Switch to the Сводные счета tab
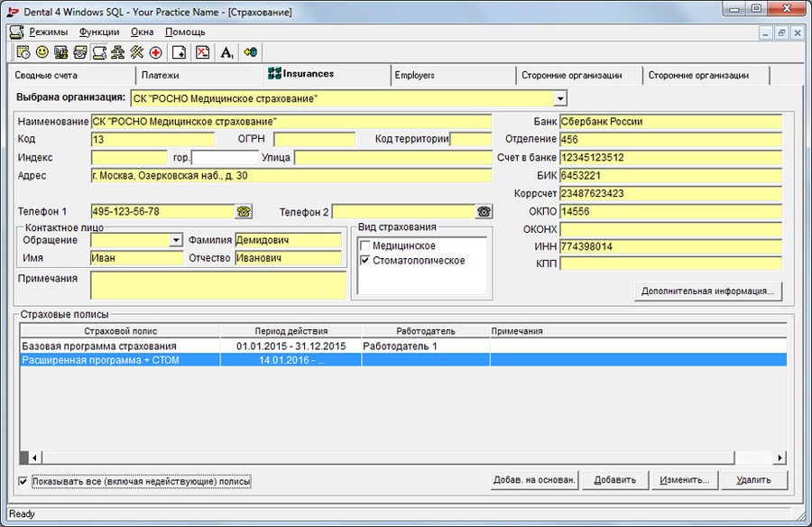The width and height of the screenshot is (812, 527). coord(71,76)
